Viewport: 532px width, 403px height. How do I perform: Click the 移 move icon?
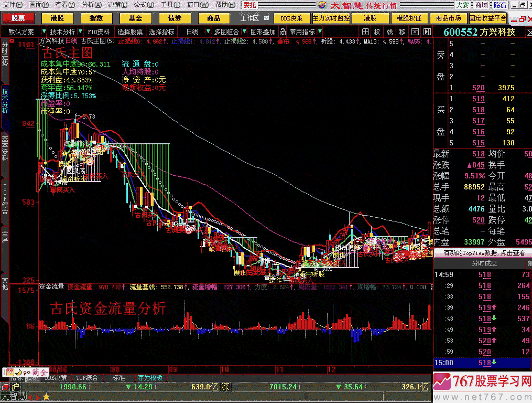402,31
